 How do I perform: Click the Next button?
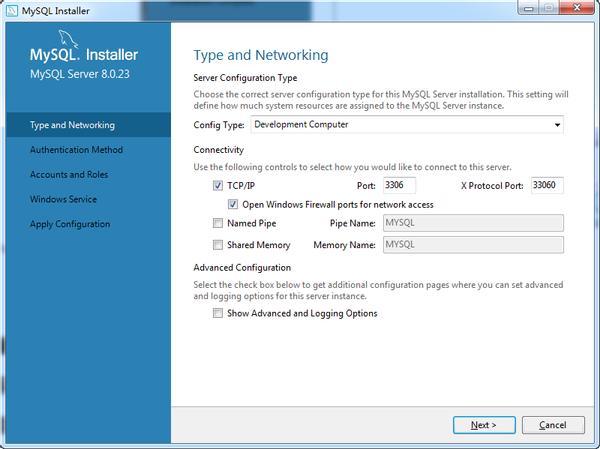(484, 425)
